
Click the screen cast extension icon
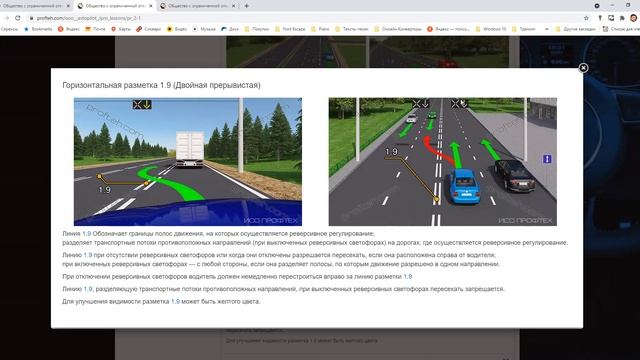611,18
